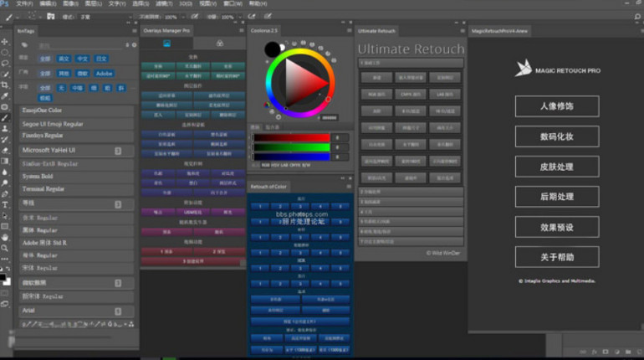Click the 关于帮助 button
This screenshot has width=644, height=360.
coord(556,257)
